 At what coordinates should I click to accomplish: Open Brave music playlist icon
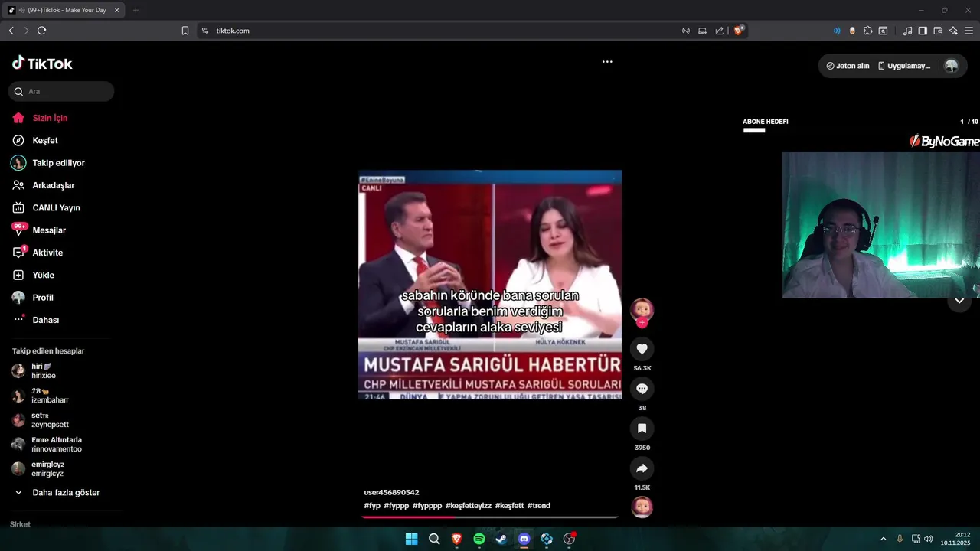click(908, 31)
